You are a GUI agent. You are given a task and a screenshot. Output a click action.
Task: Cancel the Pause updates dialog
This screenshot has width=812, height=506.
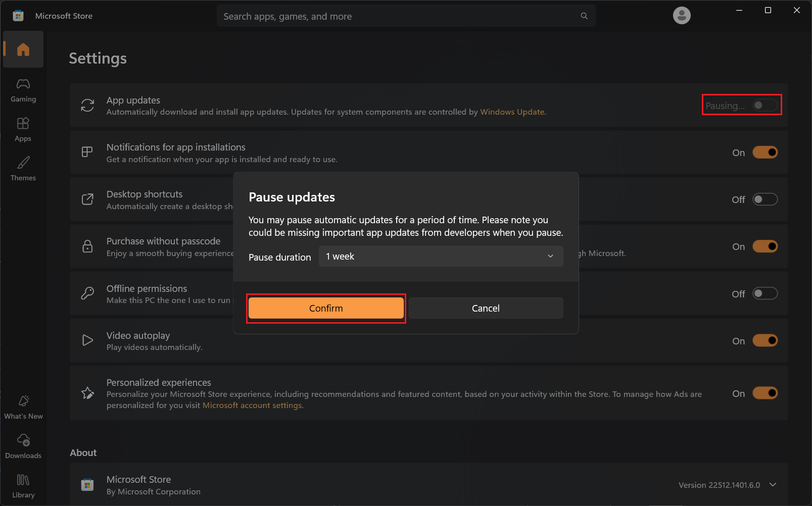(x=486, y=308)
